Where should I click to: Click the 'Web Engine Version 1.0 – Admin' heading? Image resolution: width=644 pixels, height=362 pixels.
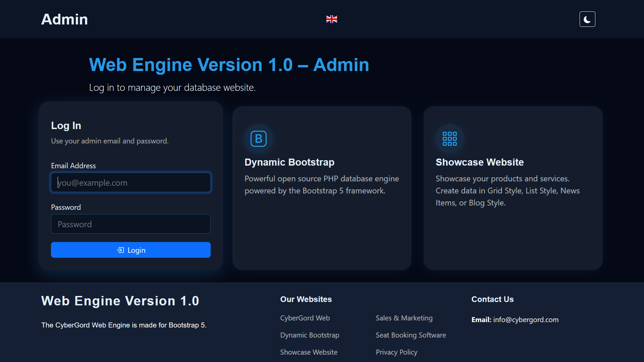pyautogui.click(x=229, y=65)
